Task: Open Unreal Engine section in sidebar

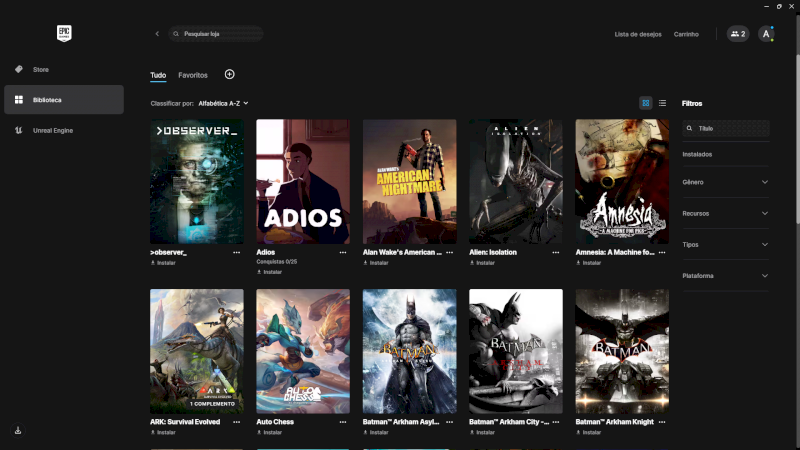Action: [52, 130]
